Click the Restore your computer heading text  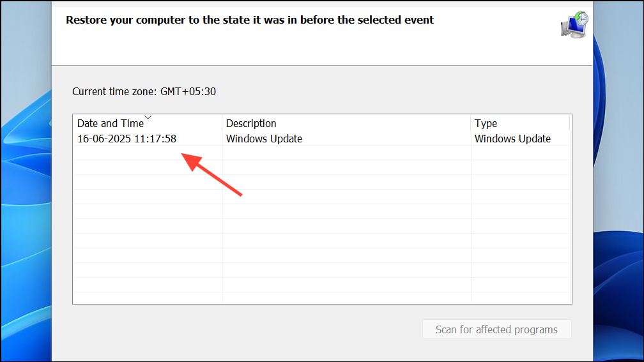[x=250, y=20]
